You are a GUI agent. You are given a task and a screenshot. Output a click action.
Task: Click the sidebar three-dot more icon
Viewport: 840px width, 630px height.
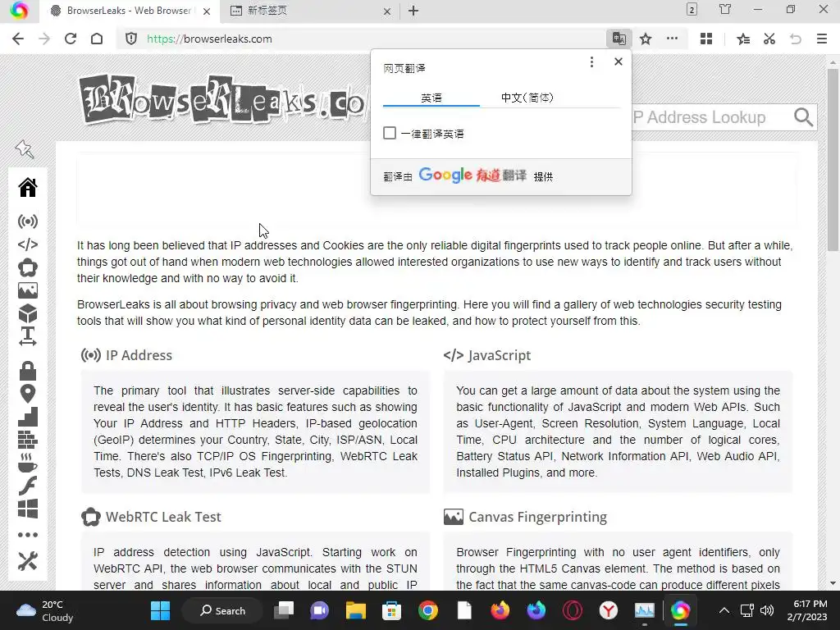[28, 535]
